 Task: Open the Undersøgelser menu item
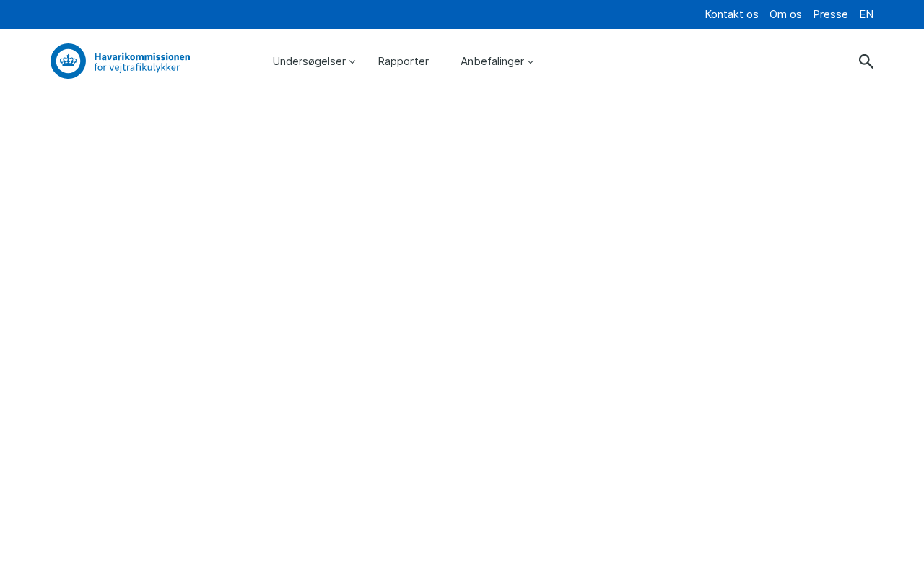[x=309, y=61]
